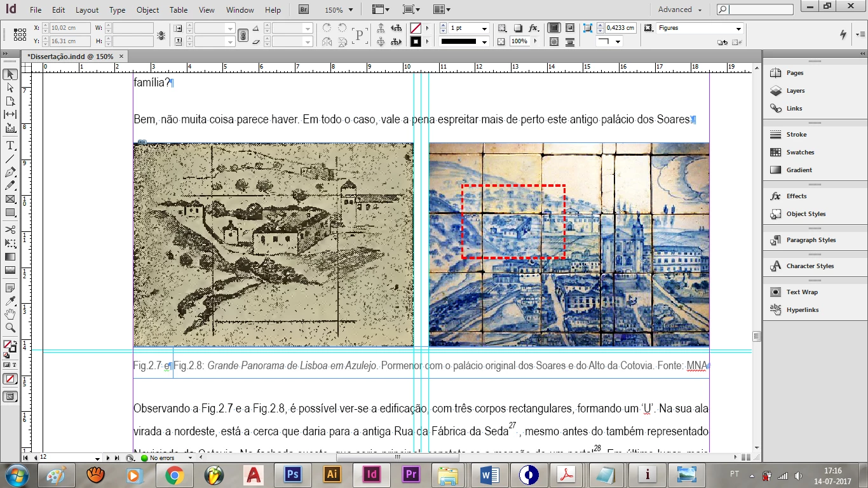The width and height of the screenshot is (868, 488).
Task: Select the Gap tool
Action: pyautogui.click(x=10, y=114)
